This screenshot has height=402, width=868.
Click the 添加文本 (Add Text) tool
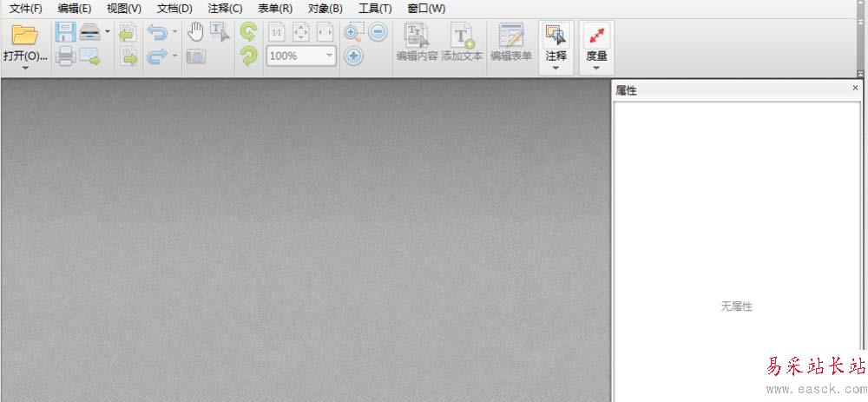coord(463,43)
